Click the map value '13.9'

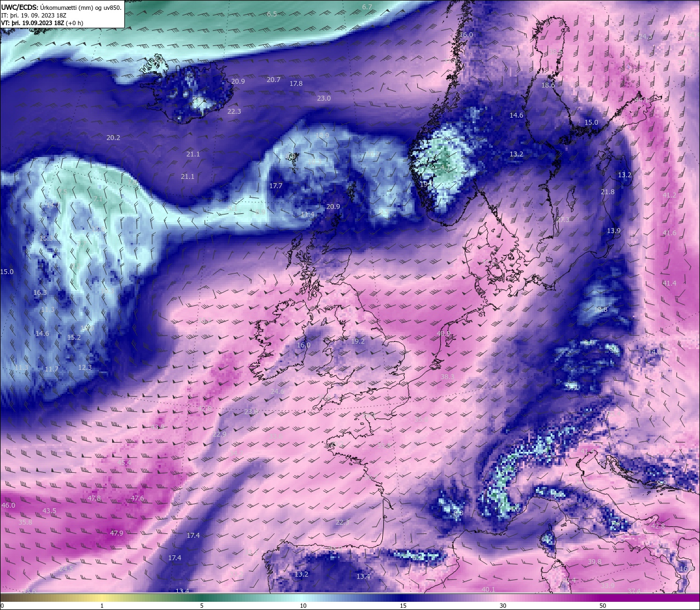(614, 231)
